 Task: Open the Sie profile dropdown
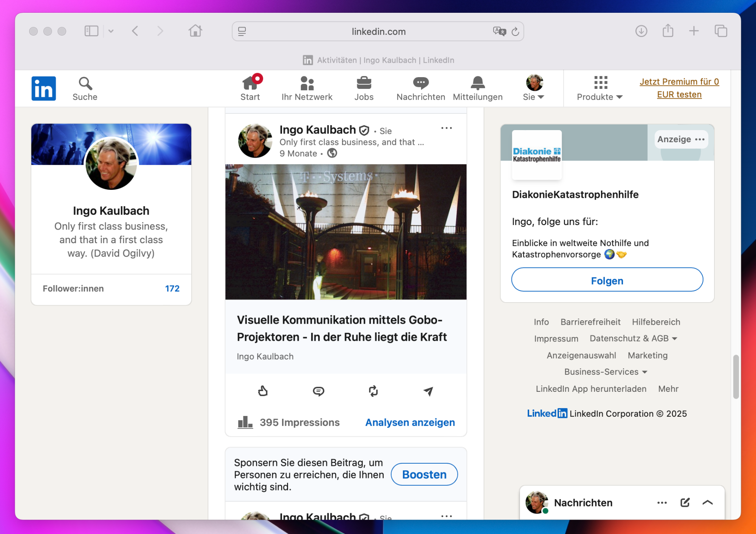[534, 88]
